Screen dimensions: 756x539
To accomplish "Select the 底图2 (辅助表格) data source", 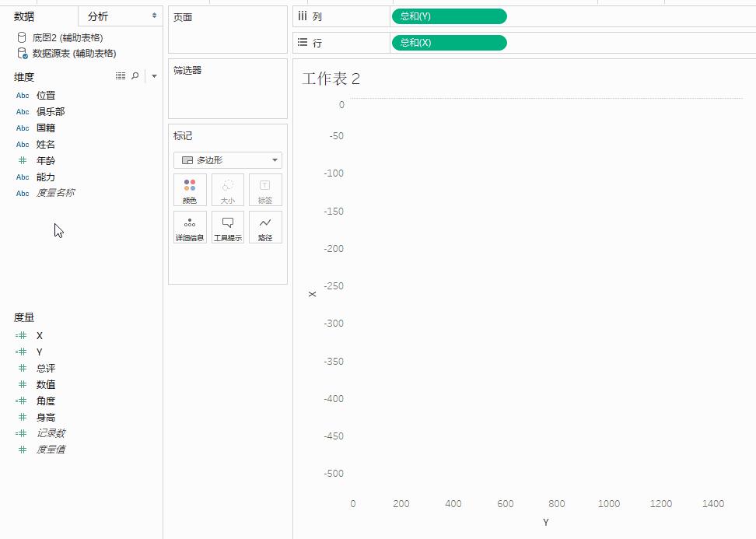I will click(x=68, y=37).
